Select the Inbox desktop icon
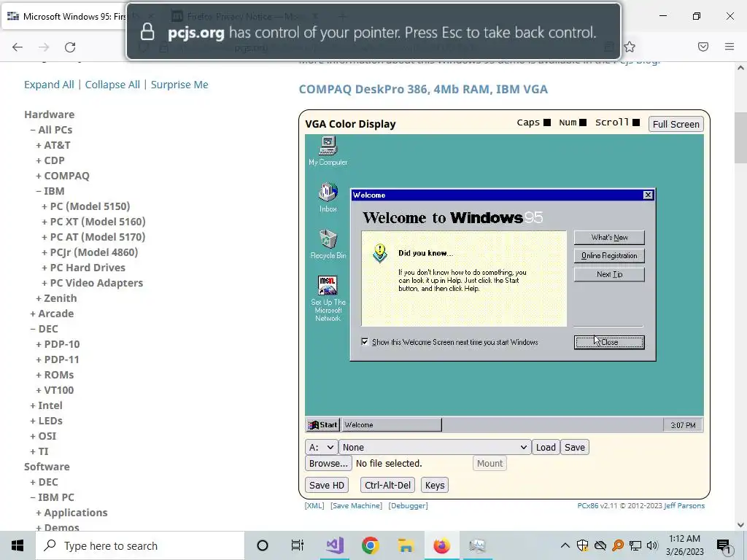747x560 pixels. (328, 198)
